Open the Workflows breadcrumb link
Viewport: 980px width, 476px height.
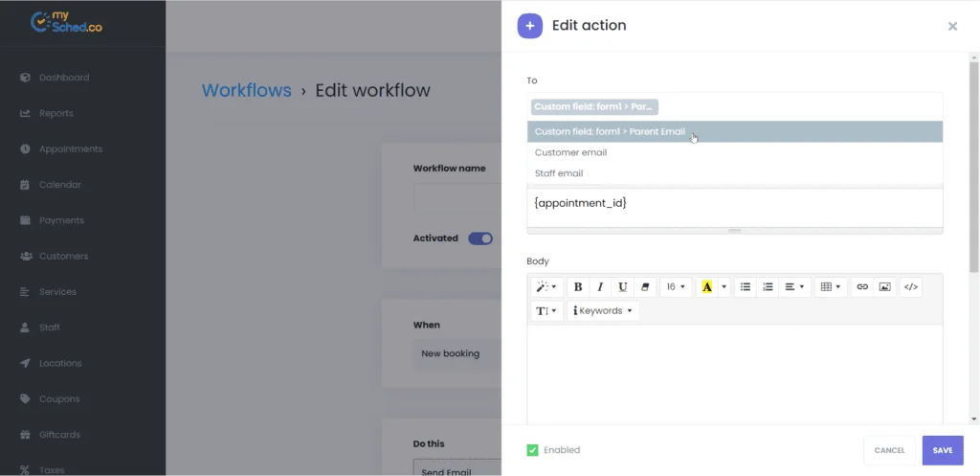(246, 90)
